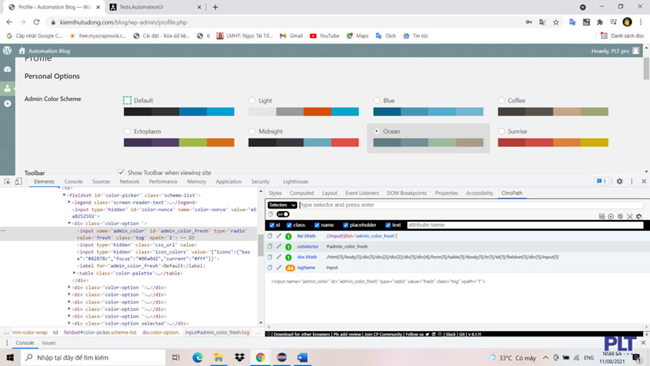Click the ChroPath save icon
The height and width of the screenshot is (366, 650).
coord(601,216)
